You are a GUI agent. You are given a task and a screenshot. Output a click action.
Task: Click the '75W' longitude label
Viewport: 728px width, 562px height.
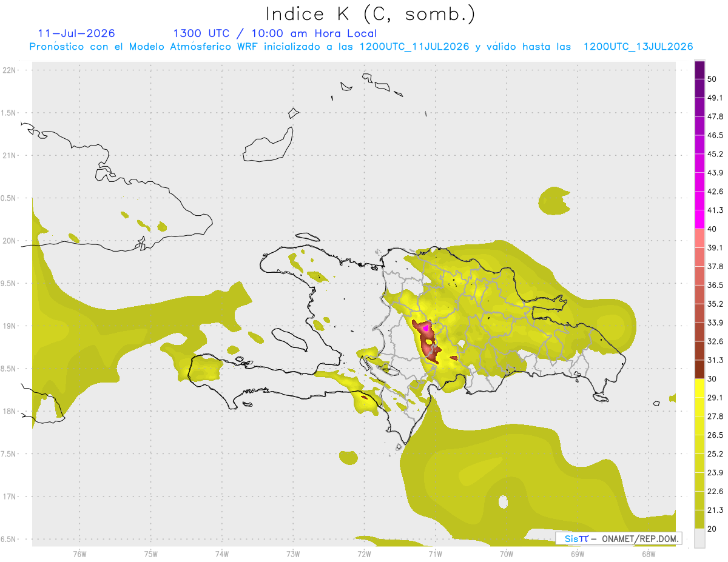pos(151,555)
